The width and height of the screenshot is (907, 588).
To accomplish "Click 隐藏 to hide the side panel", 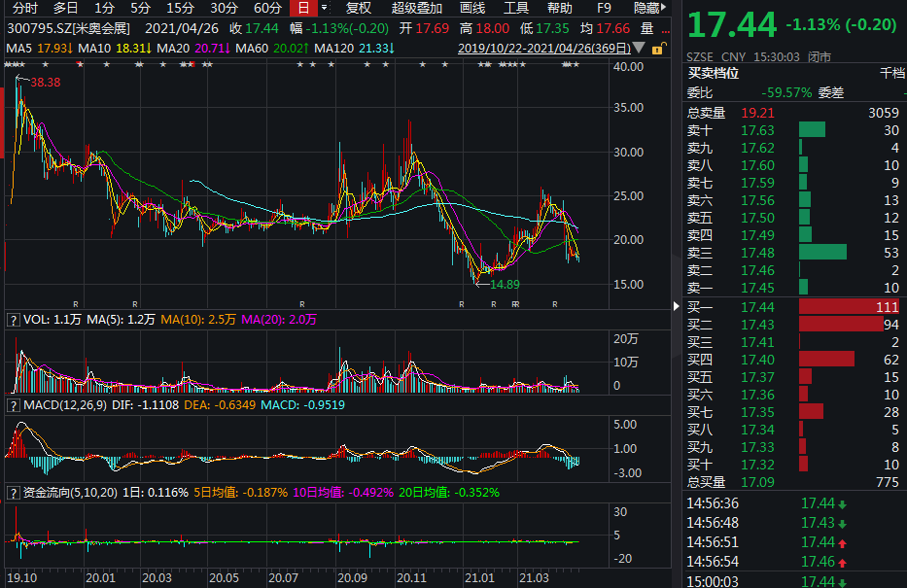I will pos(649,8).
